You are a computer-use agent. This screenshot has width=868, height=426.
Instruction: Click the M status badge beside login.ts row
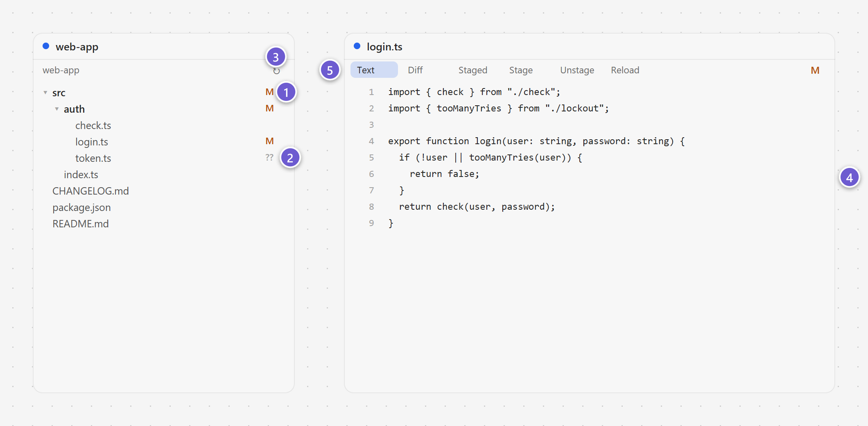[269, 141]
